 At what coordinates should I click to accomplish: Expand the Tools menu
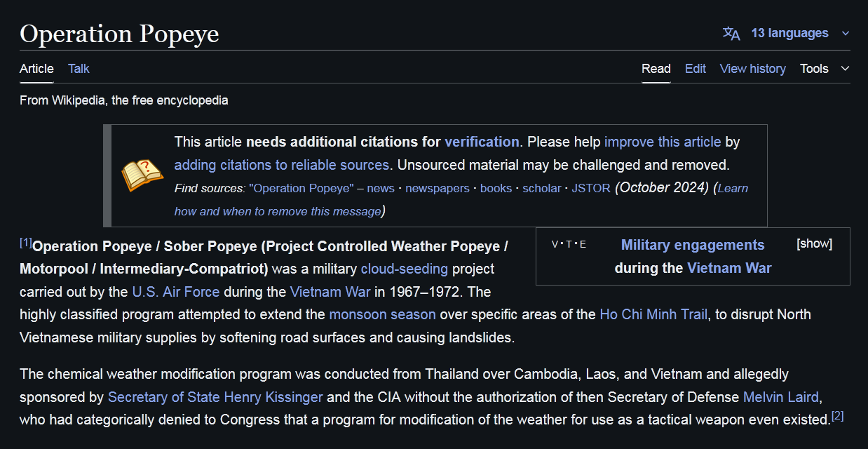tap(825, 69)
